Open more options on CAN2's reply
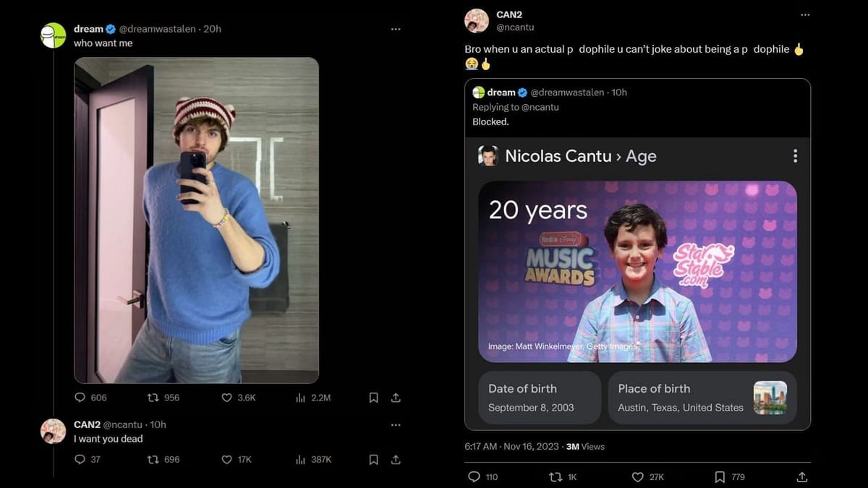868x488 pixels. (396, 424)
